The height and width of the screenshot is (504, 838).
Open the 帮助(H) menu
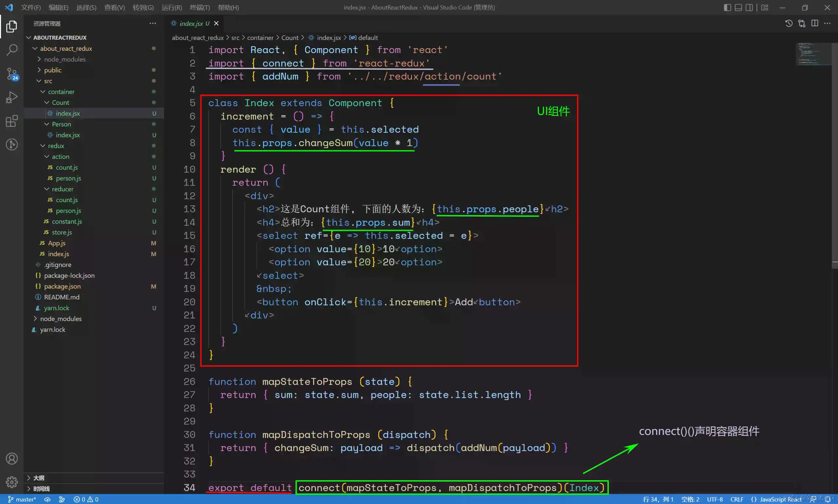point(228,8)
